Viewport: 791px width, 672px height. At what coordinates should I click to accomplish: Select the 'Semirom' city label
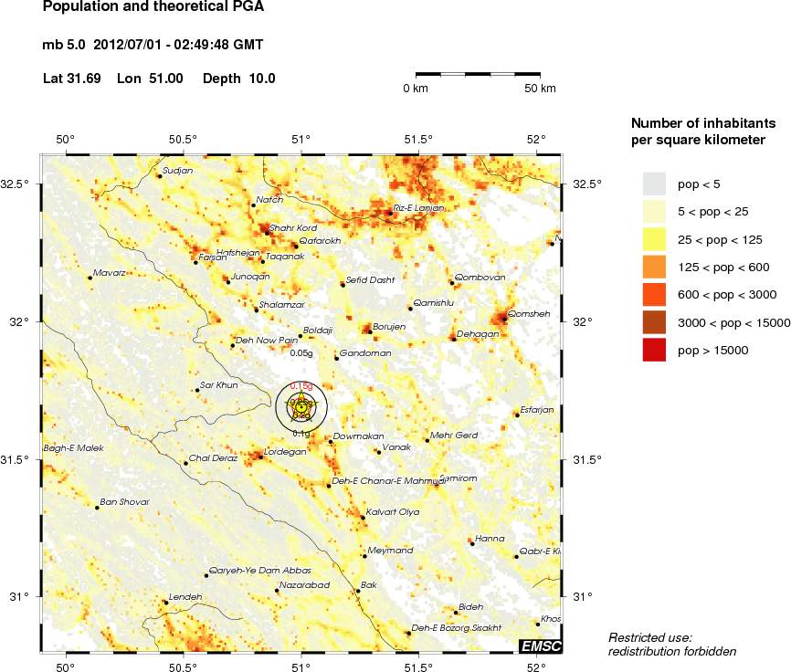(459, 478)
